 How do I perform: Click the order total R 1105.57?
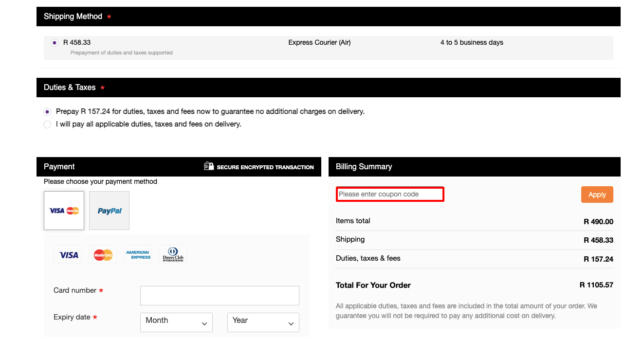[x=596, y=285]
